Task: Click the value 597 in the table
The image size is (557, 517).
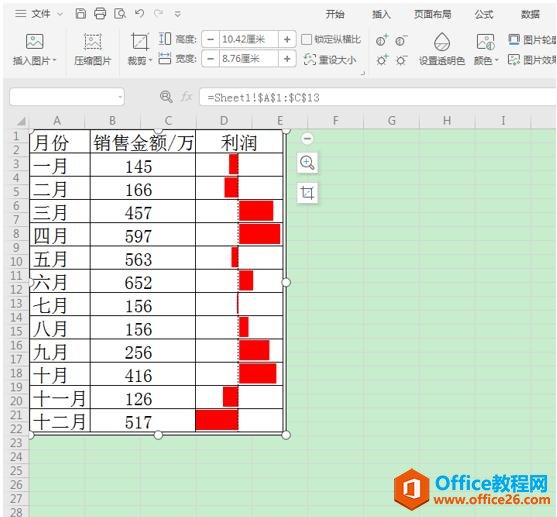Action: pyautogui.click(x=139, y=236)
